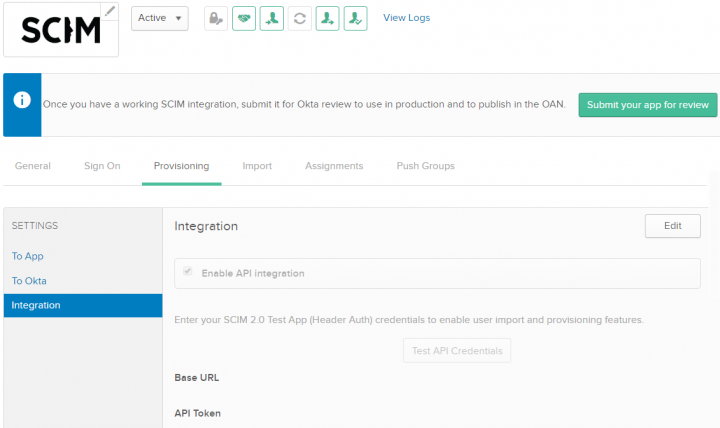720x428 pixels.
Task: Click the pencil edit icon on SCIM logo
Action: (x=110, y=11)
